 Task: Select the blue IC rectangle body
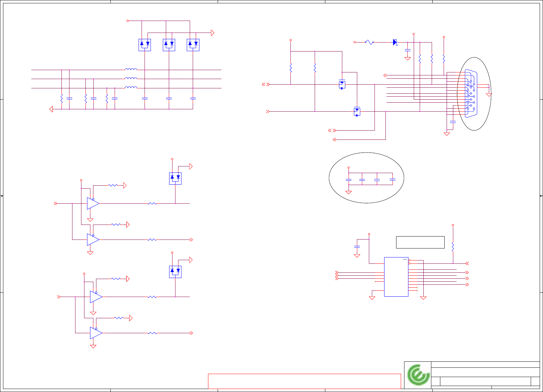tap(396, 277)
